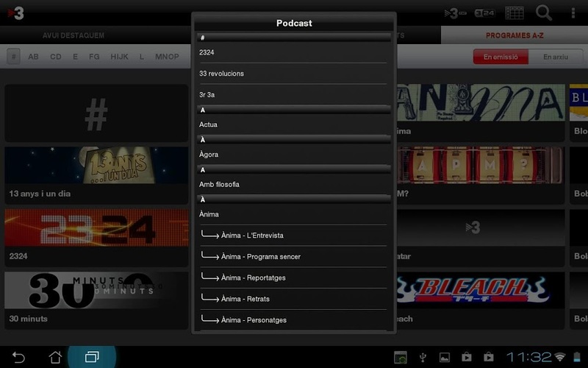
Task: Select the # letter filter
Action: click(x=13, y=57)
